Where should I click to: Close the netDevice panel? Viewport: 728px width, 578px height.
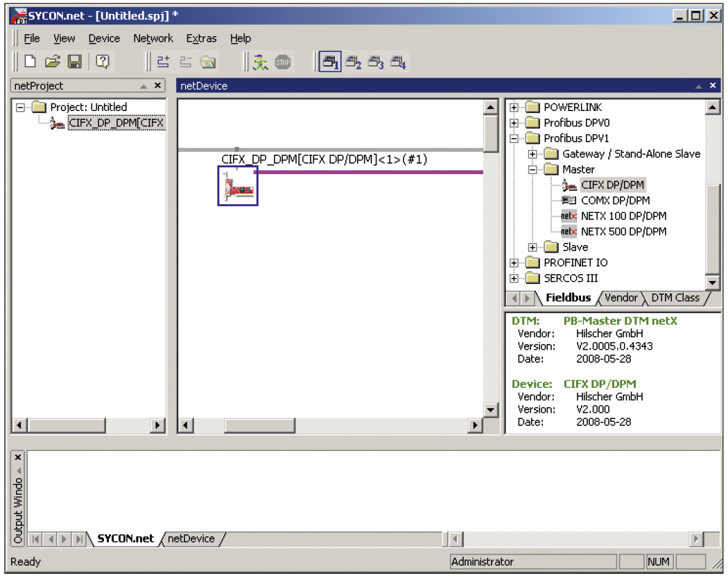(x=713, y=85)
